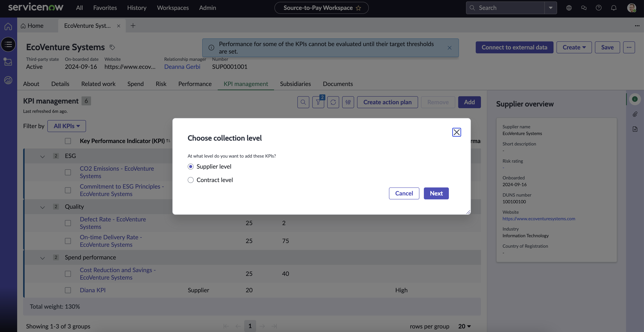This screenshot has height=332, width=644.
Task: Open the Workspaces menu
Action: pos(173,8)
